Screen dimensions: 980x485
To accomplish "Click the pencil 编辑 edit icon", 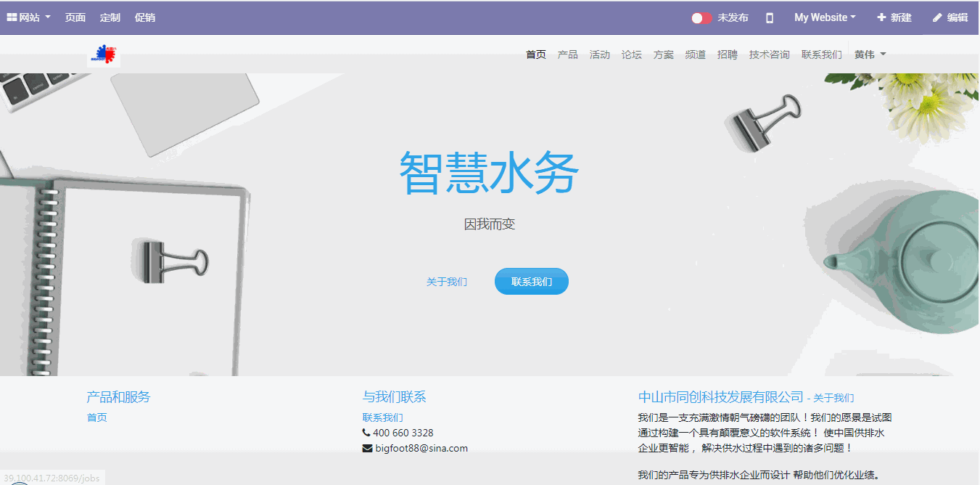I will [x=937, y=17].
